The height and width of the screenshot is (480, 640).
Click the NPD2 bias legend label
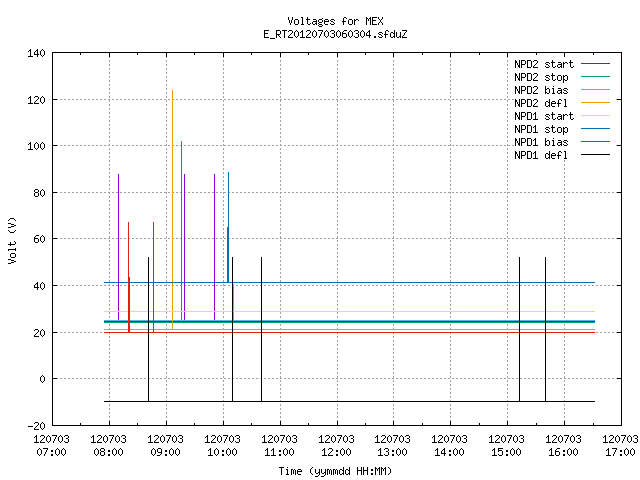click(x=541, y=90)
